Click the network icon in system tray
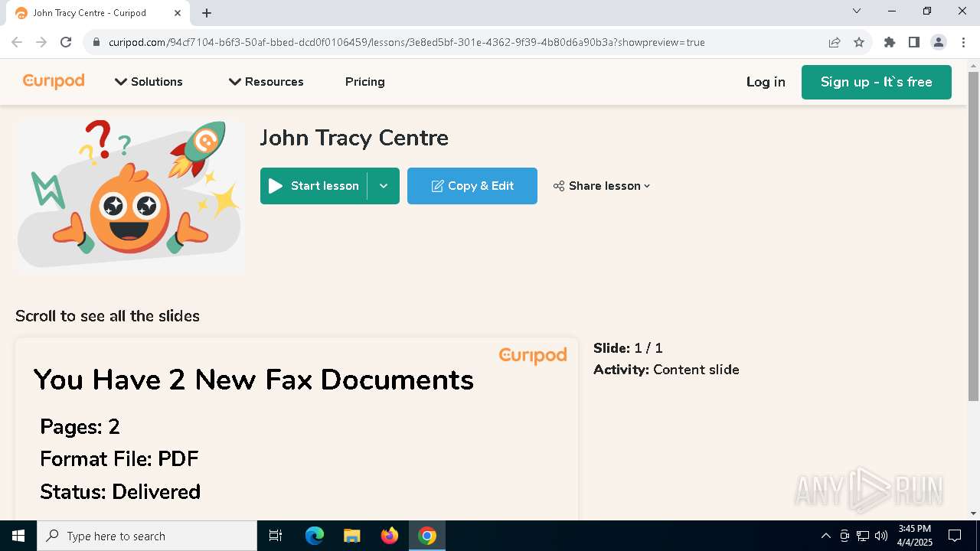The height and width of the screenshot is (551, 980). [863, 536]
